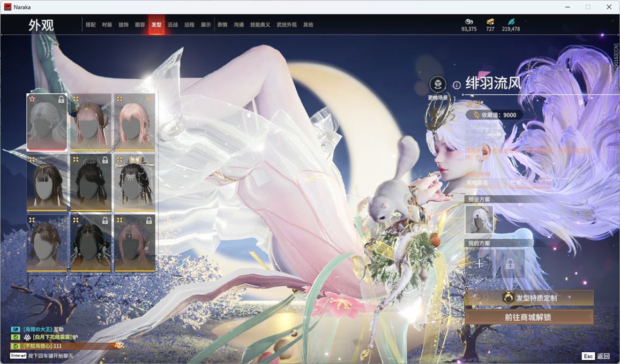This screenshot has height=364, width=620.
Task: Minimize the Naraka window
Action: click(568, 7)
